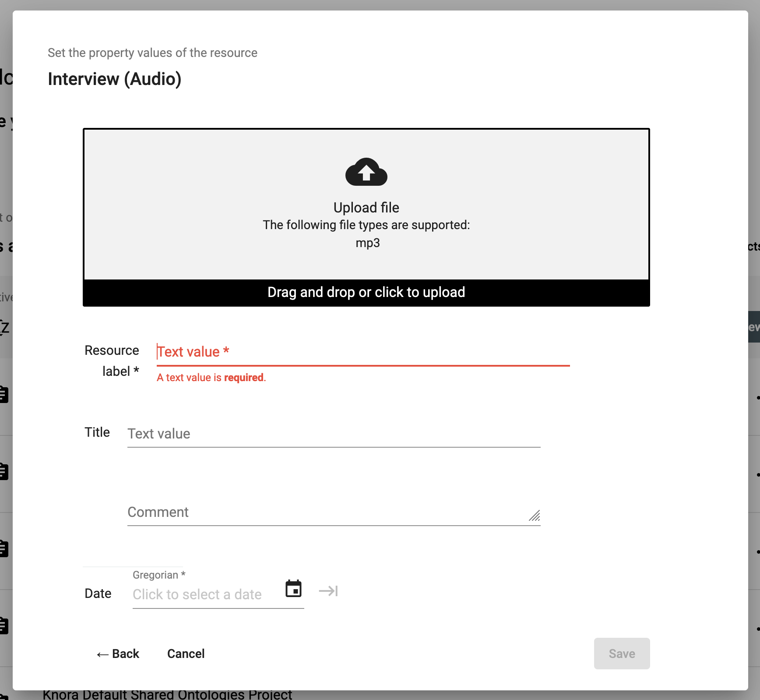Image resolution: width=760 pixels, height=700 pixels.
Task: Click the date period arrow icon
Action: coord(328,591)
